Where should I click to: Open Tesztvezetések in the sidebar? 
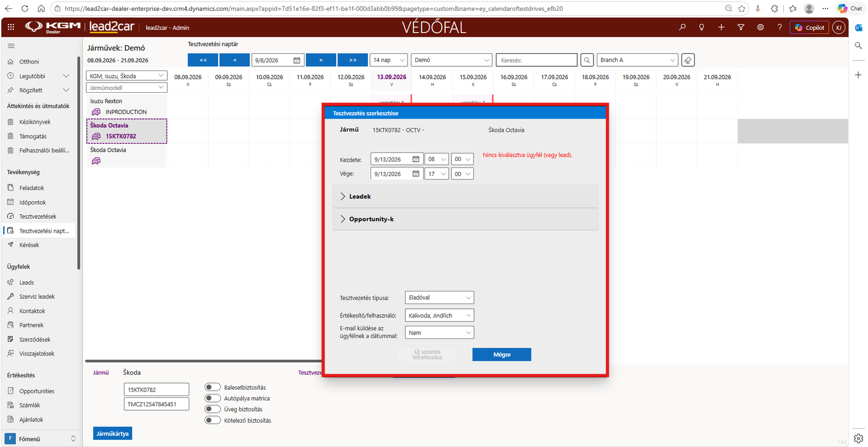pyautogui.click(x=38, y=216)
